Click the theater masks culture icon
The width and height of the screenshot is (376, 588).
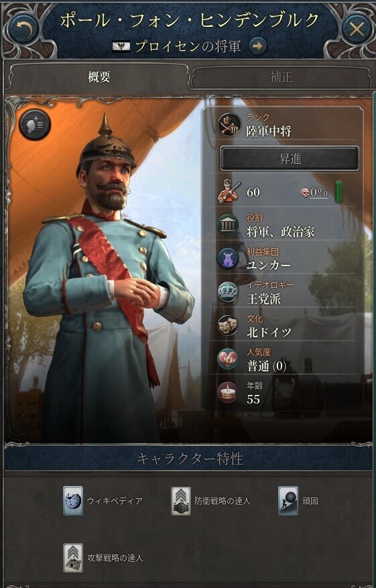coord(228,325)
